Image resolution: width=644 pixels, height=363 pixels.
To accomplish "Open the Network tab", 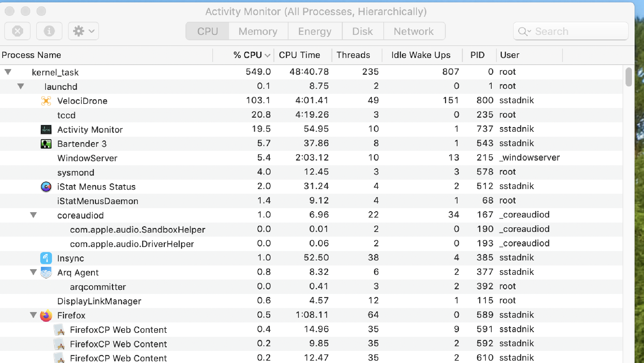I will click(414, 31).
